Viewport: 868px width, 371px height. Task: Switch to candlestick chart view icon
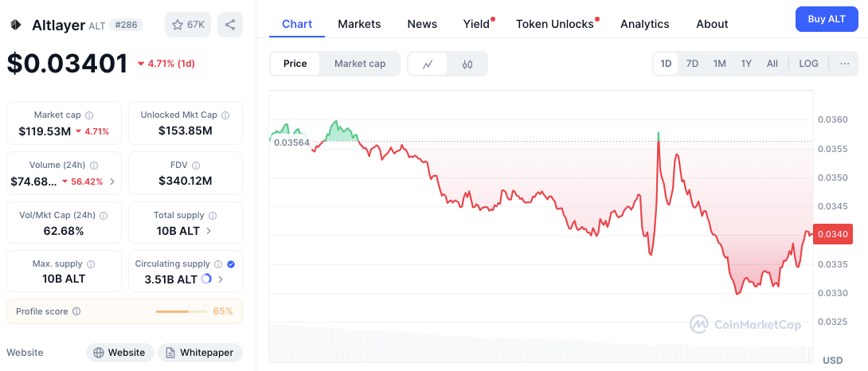click(467, 64)
